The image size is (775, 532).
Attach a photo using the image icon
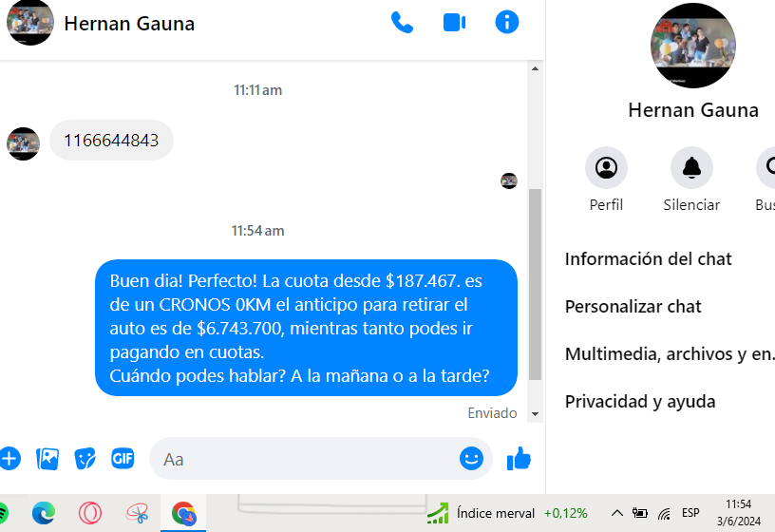[x=47, y=459]
